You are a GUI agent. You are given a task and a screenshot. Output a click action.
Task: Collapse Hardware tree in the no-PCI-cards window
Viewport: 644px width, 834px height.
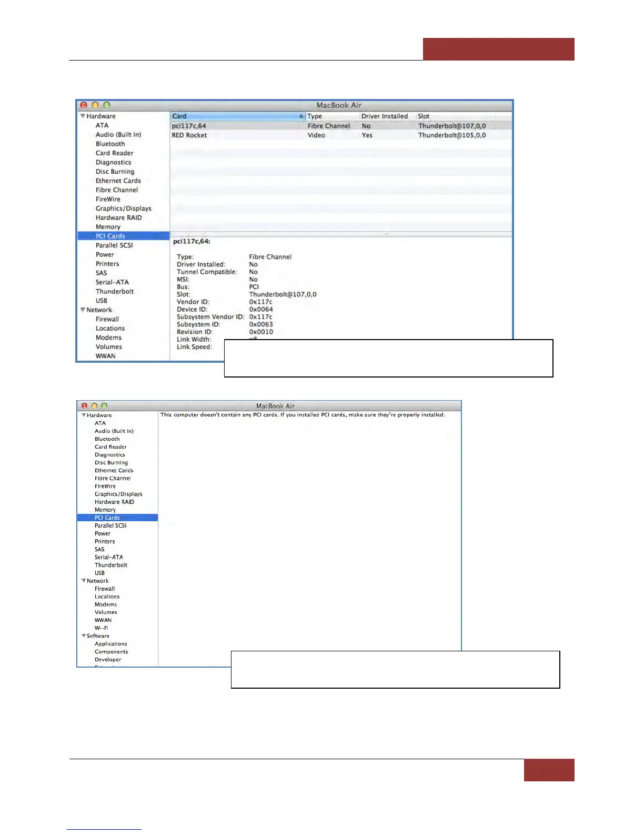84,415
